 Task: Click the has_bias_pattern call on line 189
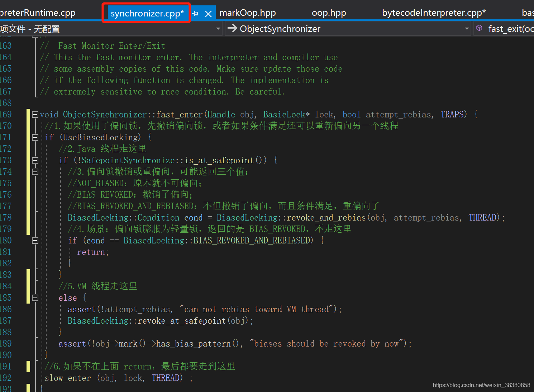pos(194,344)
